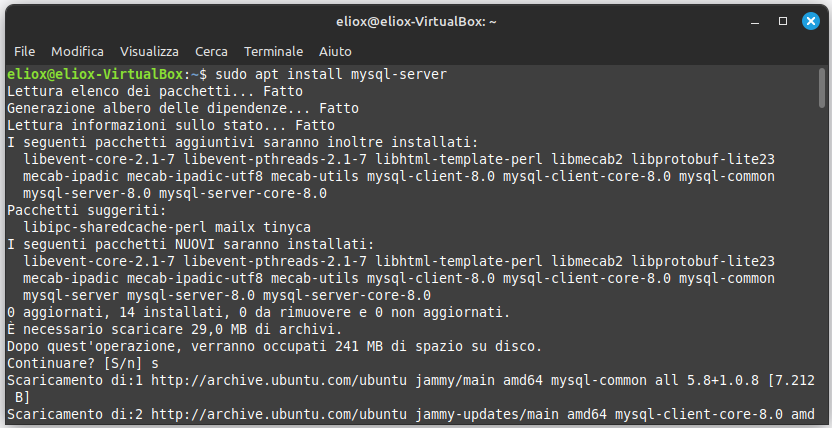Viewport: 832px width, 428px height.
Task: Click the green eliox@eliox-VirtualBox prompt
Action: point(96,74)
